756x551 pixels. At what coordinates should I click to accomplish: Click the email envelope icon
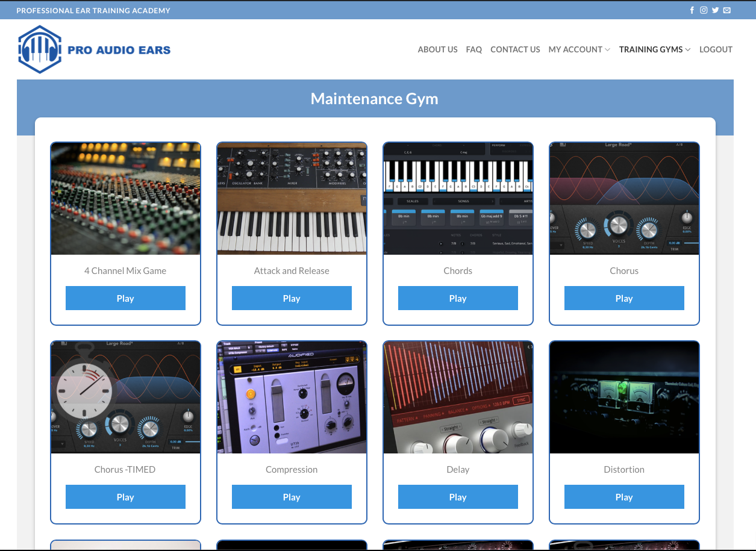click(727, 10)
